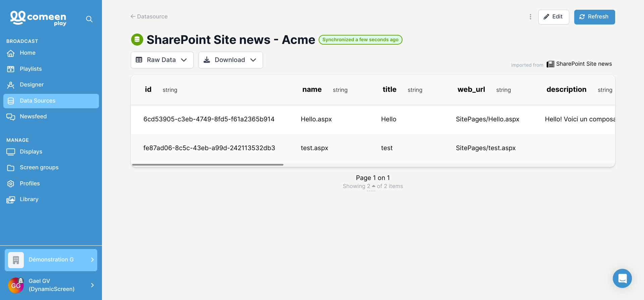Select id 6cd53905-c3eb-4749-8fd5-f61a2365b914
This screenshot has height=300, width=644.
point(209,119)
